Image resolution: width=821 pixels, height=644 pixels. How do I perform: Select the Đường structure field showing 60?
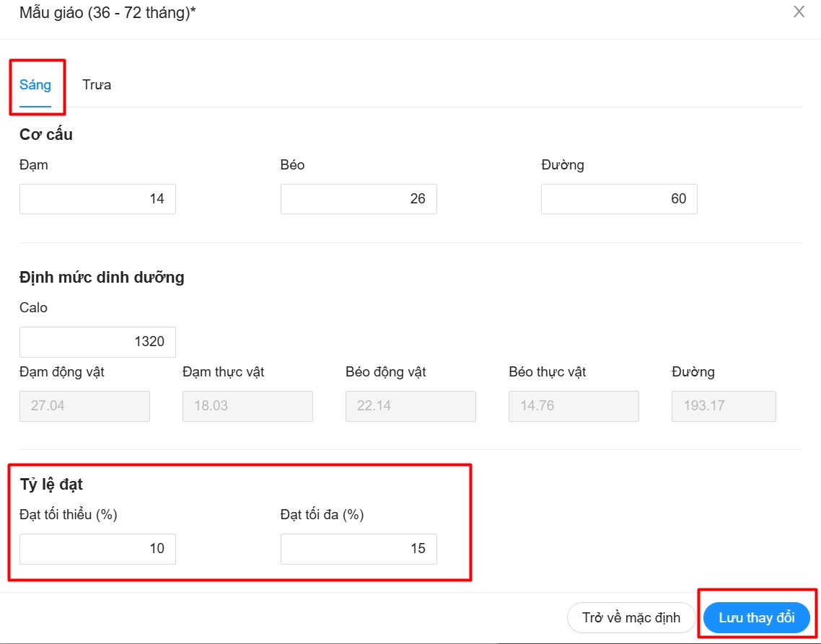pyautogui.click(x=619, y=199)
